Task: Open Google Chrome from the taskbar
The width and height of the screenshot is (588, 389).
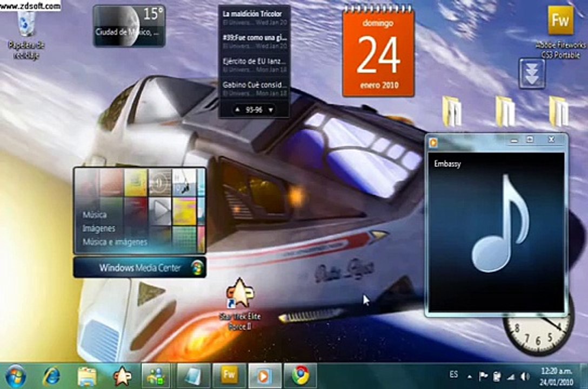Action: [x=300, y=376]
